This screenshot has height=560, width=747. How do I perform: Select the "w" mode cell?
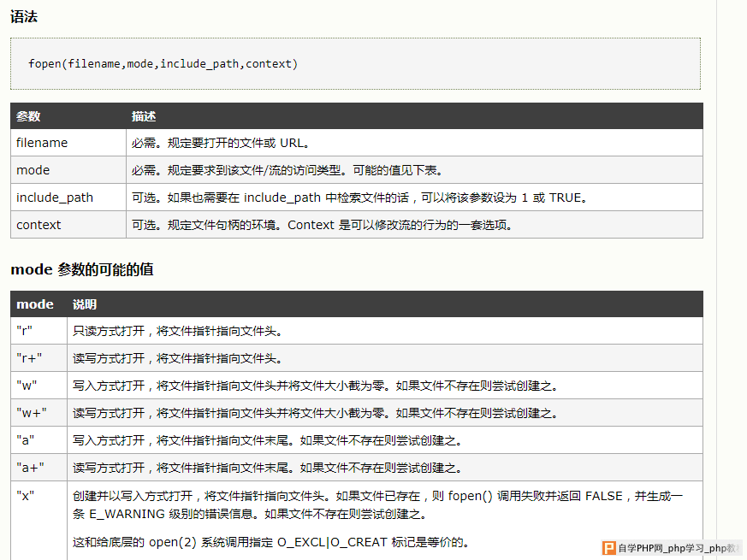(x=39, y=386)
